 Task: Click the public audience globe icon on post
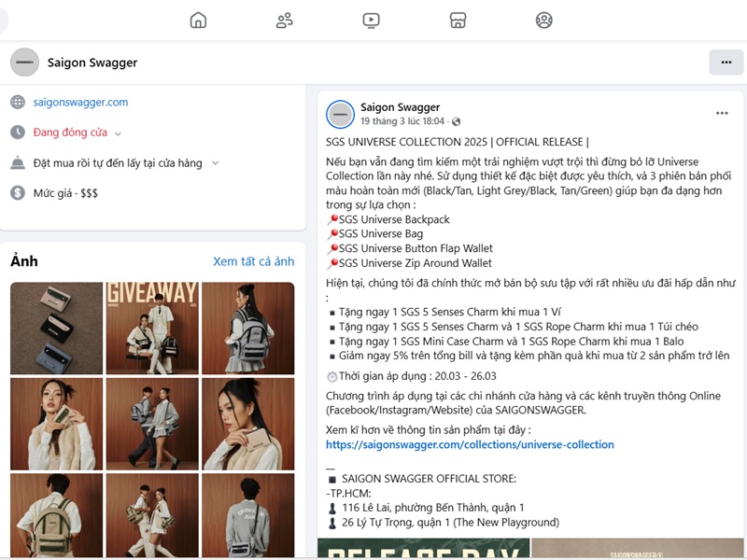pos(456,121)
